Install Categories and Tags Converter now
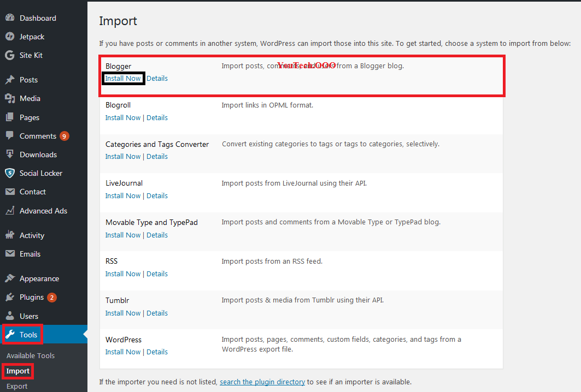The width and height of the screenshot is (581, 392). click(x=123, y=157)
